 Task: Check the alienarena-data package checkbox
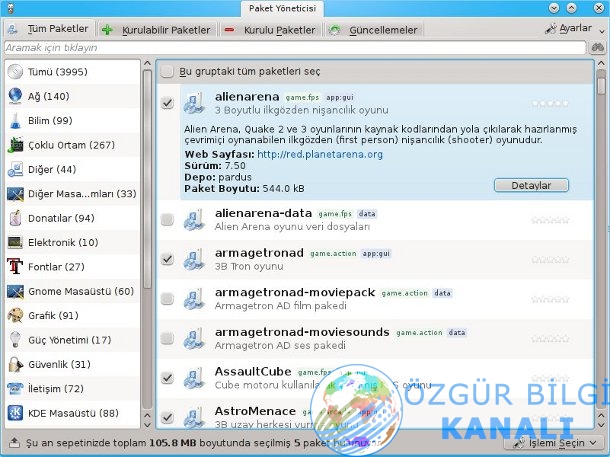coord(167,219)
